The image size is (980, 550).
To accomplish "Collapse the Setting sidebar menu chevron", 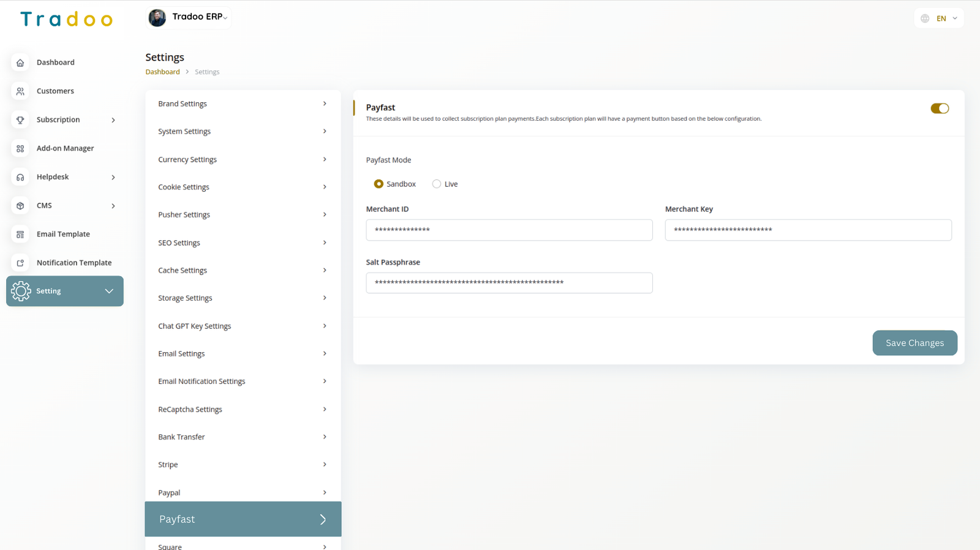I will tap(109, 291).
